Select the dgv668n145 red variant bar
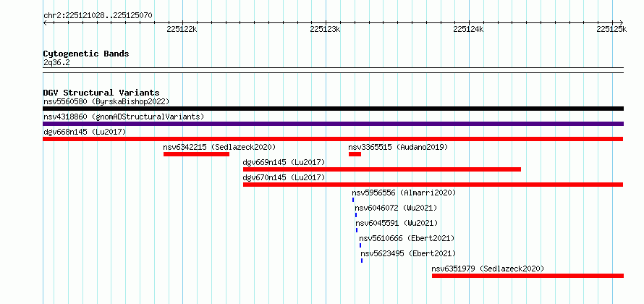Viewport: 644px width, 304px height. (x=333, y=139)
